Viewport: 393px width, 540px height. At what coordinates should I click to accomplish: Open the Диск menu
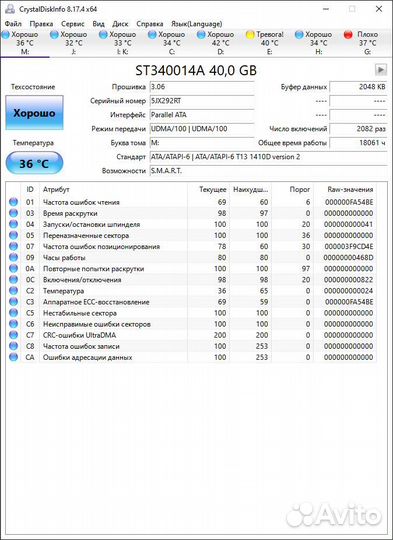[120, 24]
